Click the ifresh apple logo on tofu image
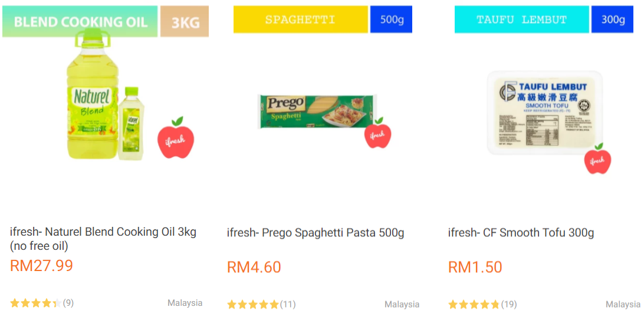This screenshot has height=317, width=644. point(597,159)
